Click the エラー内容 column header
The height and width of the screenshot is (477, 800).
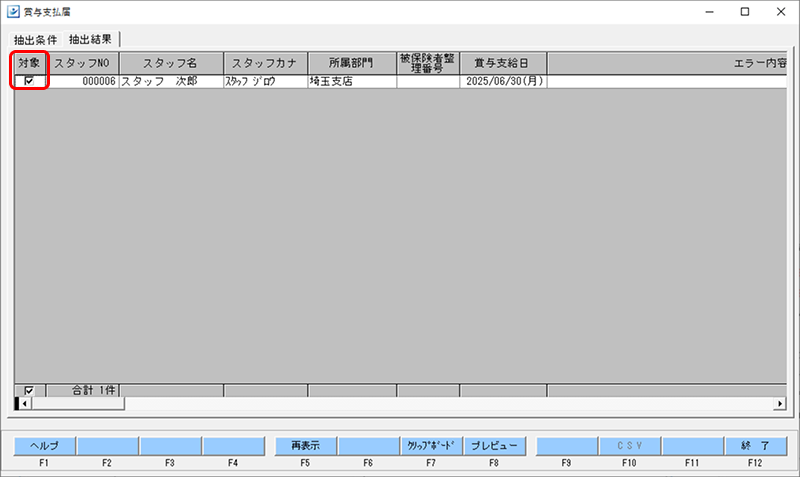pos(667,63)
